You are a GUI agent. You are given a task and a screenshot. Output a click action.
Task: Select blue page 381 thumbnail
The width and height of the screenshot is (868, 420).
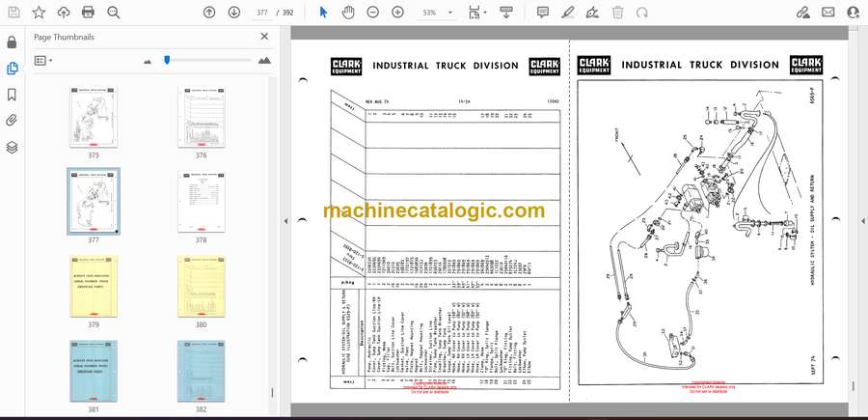tap(94, 371)
